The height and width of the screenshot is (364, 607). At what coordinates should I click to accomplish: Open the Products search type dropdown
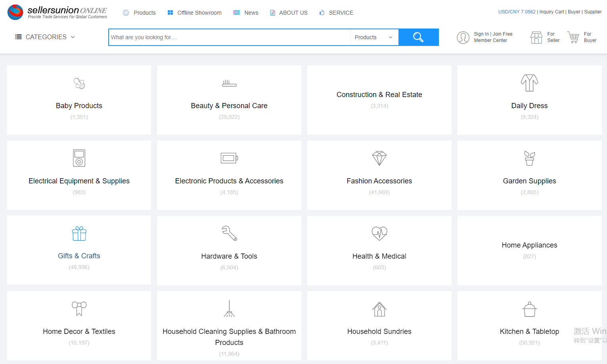tap(374, 37)
